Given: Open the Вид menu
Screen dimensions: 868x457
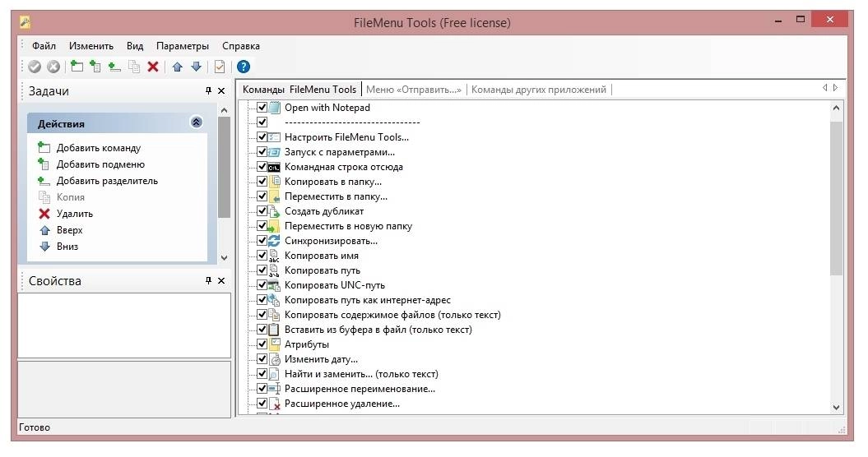Looking at the screenshot, I should (134, 46).
